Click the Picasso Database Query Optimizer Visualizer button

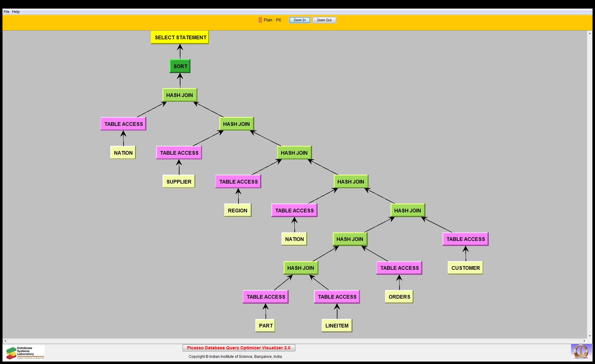pos(239,348)
